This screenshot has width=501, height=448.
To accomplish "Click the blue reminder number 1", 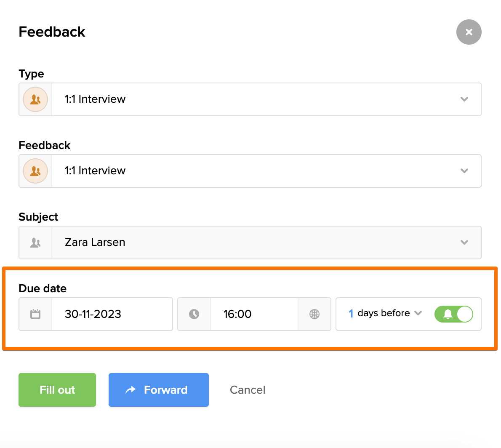I will coord(351,314).
